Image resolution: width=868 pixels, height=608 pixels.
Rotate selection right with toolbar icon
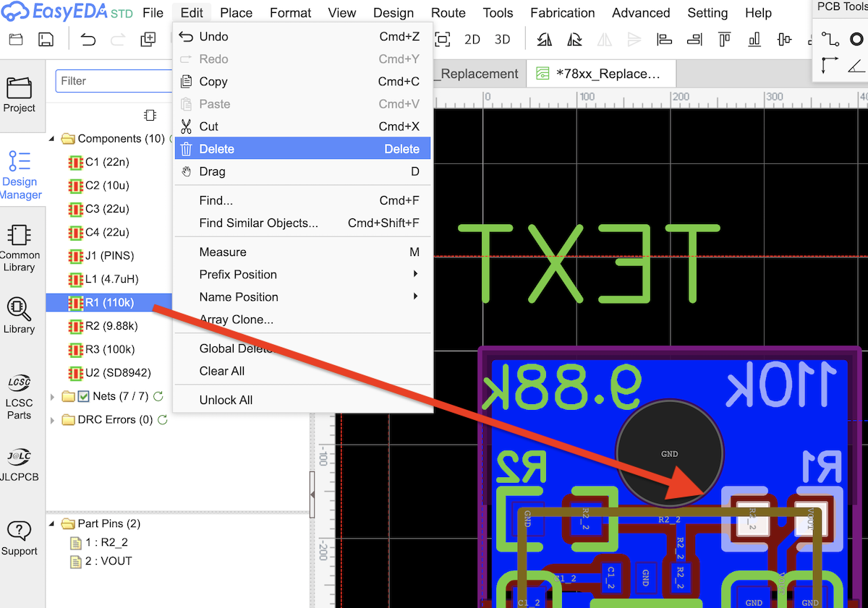[x=575, y=39]
